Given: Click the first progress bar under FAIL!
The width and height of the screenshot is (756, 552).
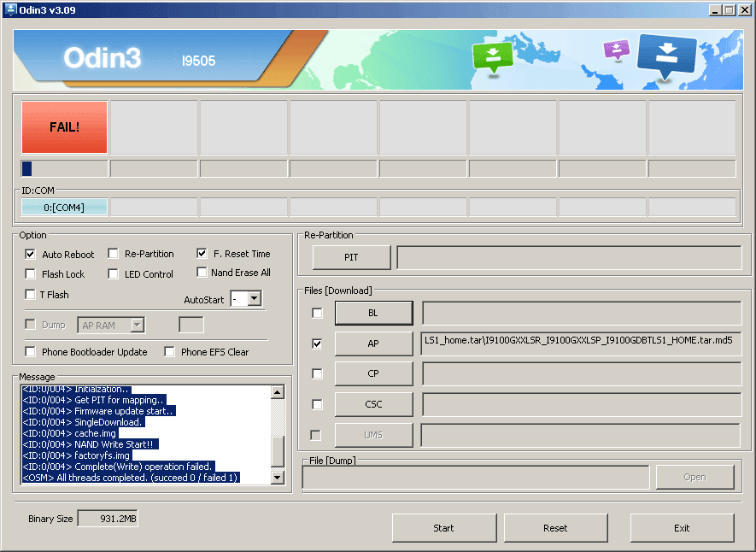Looking at the screenshot, I should 64,168.
